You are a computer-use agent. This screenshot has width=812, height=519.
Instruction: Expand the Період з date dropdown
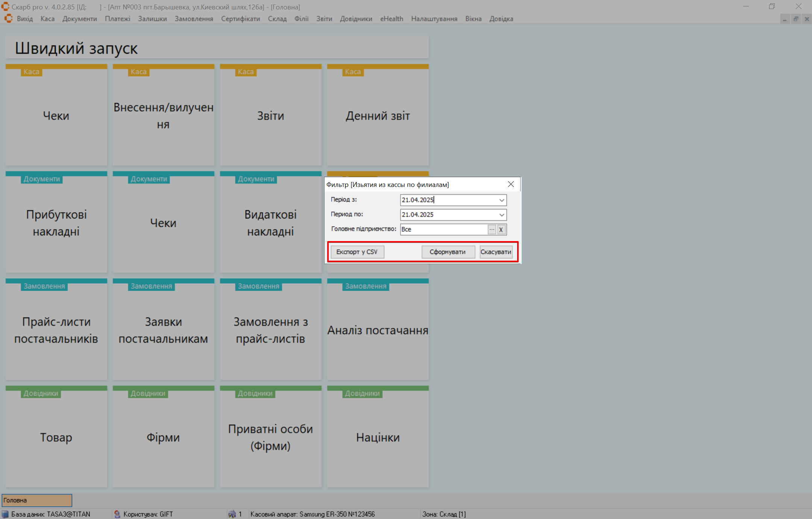click(x=501, y=200)
